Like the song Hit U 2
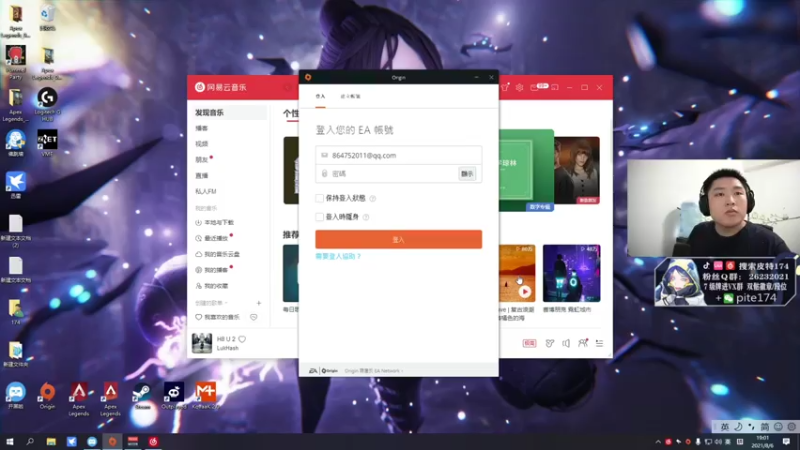 [242, 339]
